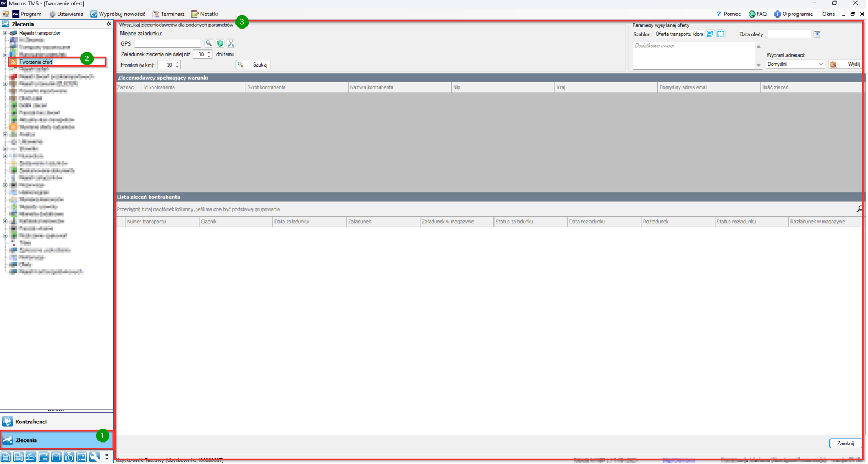The height and width of the screenshot is (464, 868).
Task: Open the Ustawienia menu
Action: 66,14
